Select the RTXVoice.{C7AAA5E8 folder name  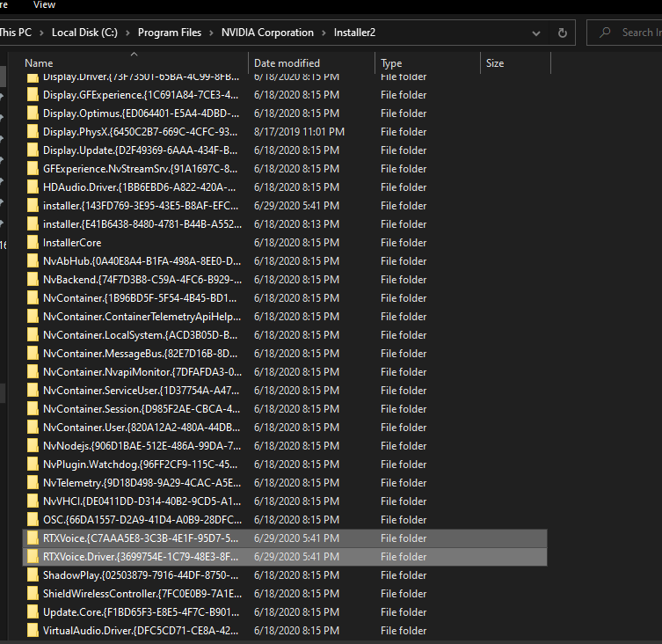tap(141, 538)
